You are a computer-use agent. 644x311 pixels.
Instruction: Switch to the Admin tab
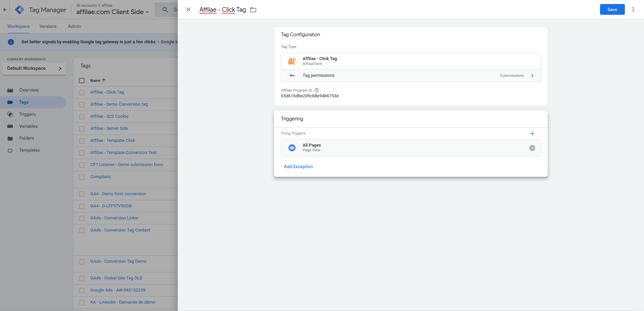click(74, 26)
